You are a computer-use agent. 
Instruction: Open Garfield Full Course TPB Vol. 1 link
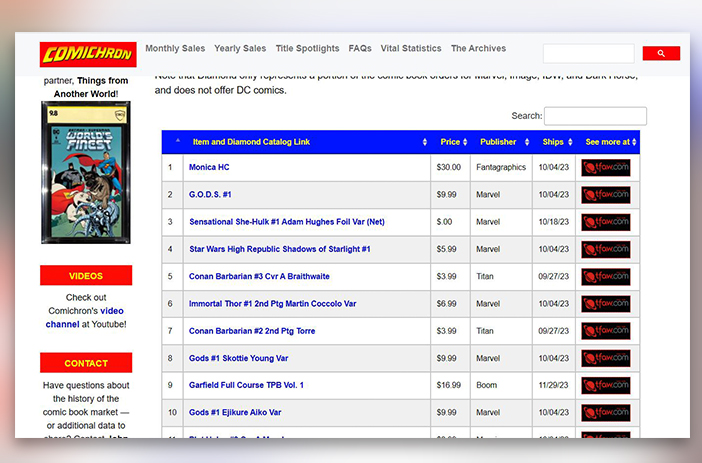click(x=246, y=385)
